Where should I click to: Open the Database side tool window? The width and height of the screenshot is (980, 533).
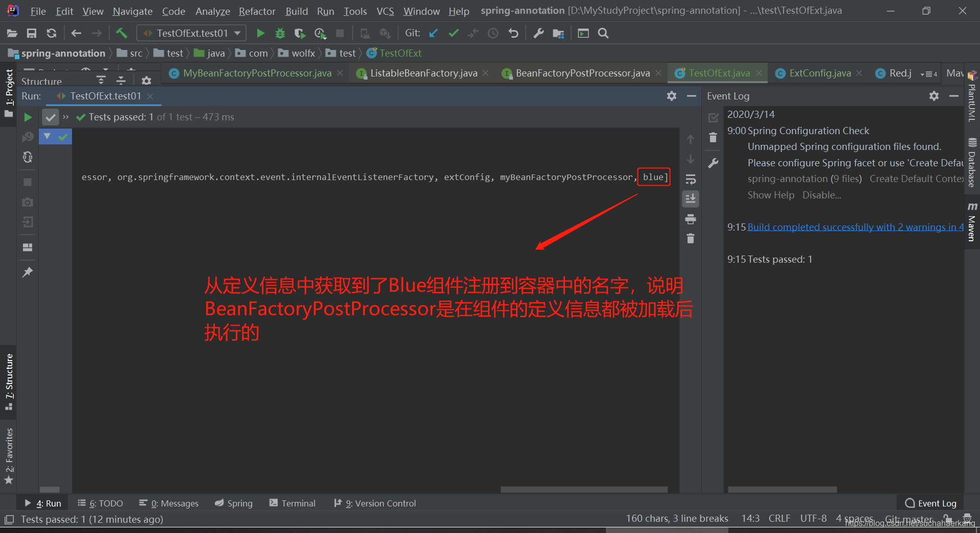[972, 162]
